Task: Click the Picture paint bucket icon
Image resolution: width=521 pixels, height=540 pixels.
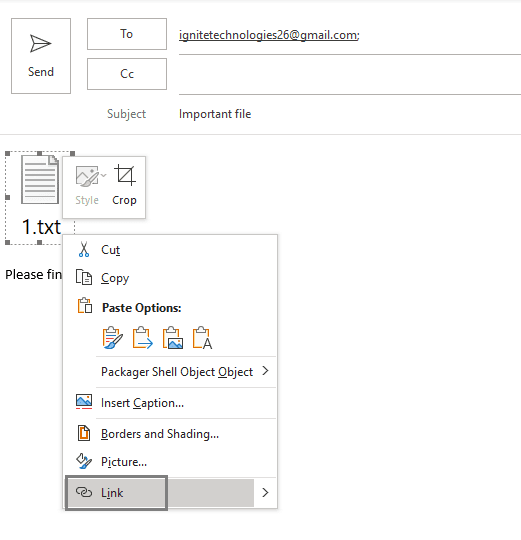Action: click(x=84, y=461)
